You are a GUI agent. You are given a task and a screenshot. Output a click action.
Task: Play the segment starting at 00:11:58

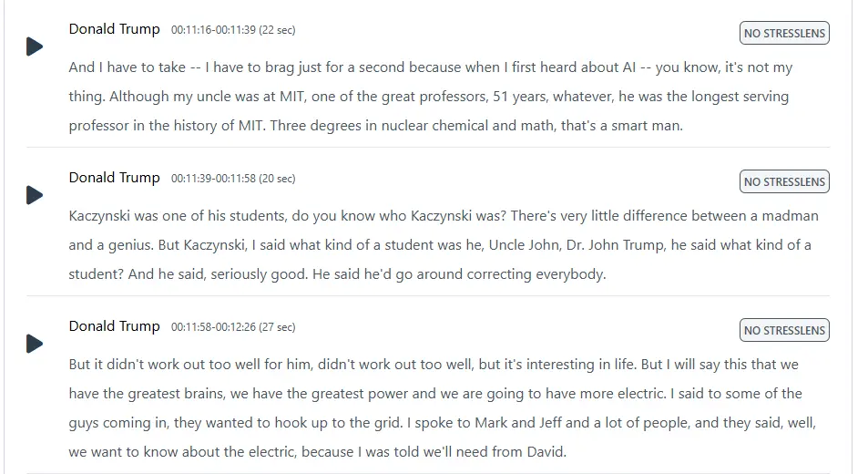[35, 344]
